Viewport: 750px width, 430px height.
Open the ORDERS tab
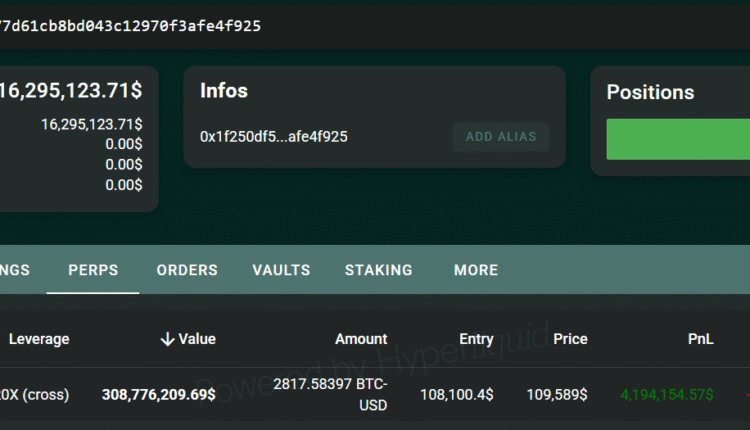[x=187, y=270]
